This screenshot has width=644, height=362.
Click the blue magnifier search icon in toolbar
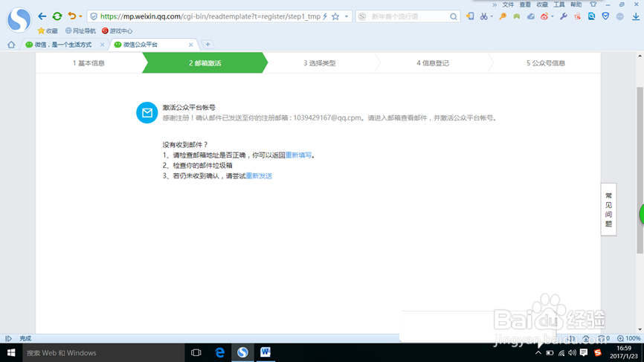591,16
